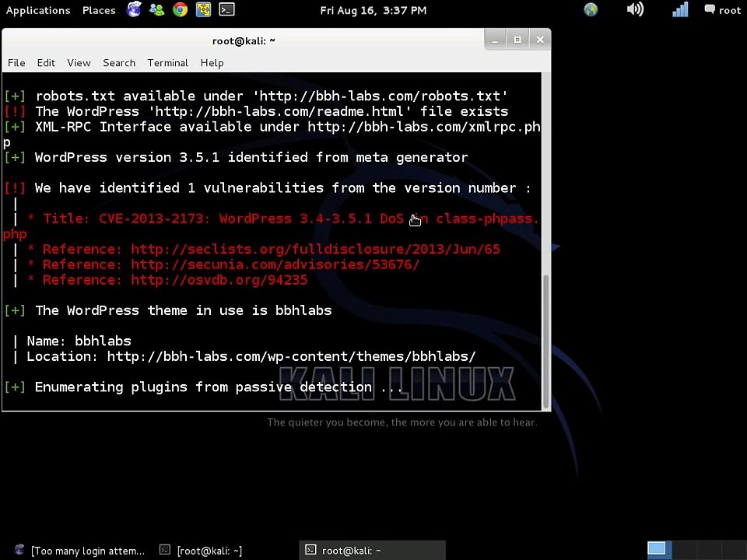Viewport: 747px width, 560px height.
Task: Open the root user menu
Action: tap(723, 10)
